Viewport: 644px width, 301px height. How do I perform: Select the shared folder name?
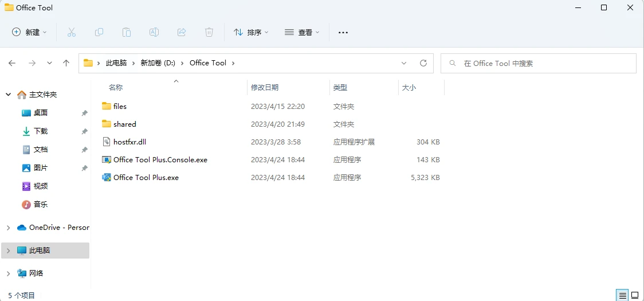[125, 124]
